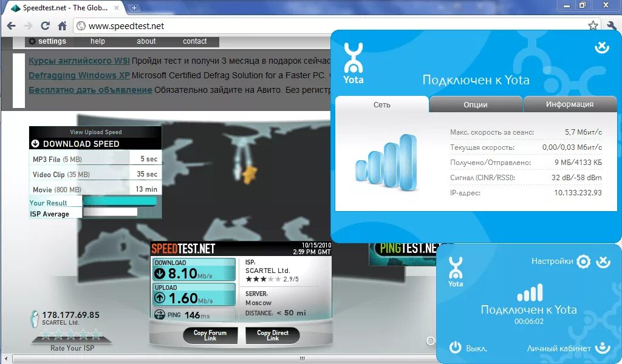The image size is (622, 364).
Task: Close the large Yota status window
Action: click(602, 47)
